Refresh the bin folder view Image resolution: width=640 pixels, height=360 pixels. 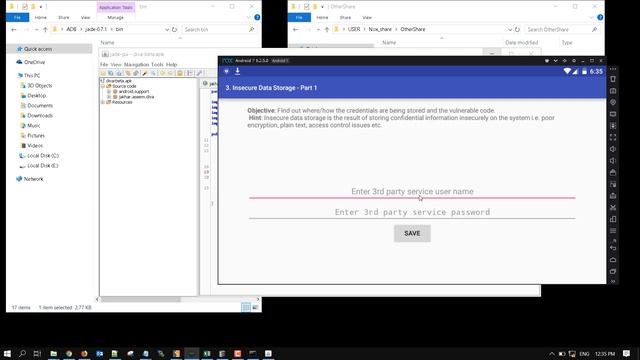(x=175, y=29)
